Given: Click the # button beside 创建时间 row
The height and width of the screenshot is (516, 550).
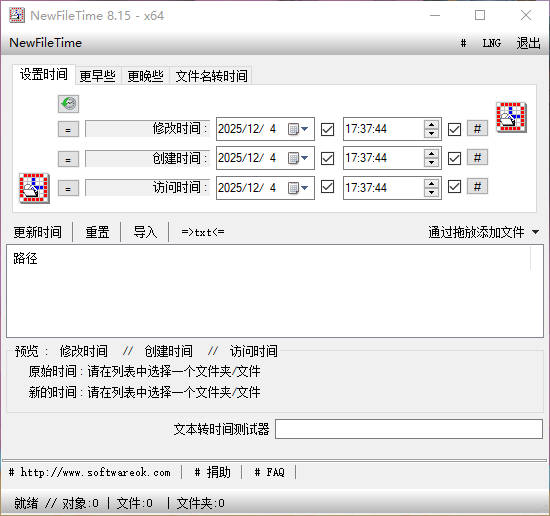Looking at the screenshot, I should pos(477,158).
